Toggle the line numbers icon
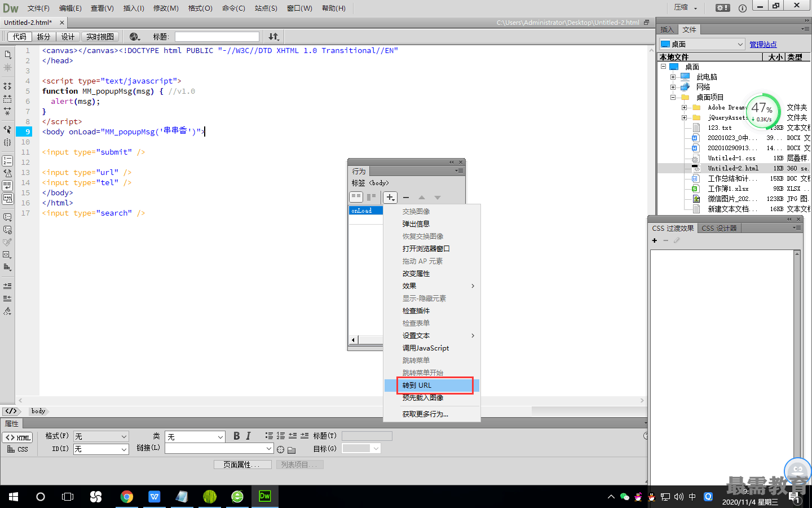Viewport: 812px width, 508px height. pos(7,161)
